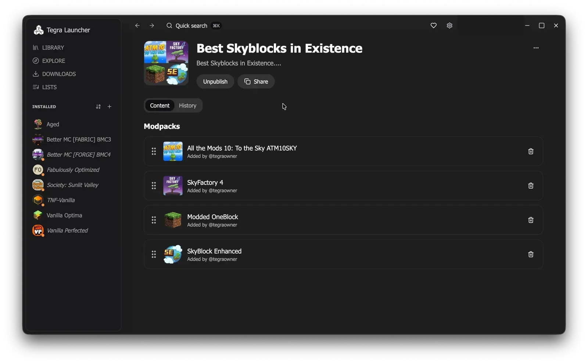The image size is (588, 364).
Task: Remove SkyBlock Enhanced using trash icon
Action: [531, 254]
